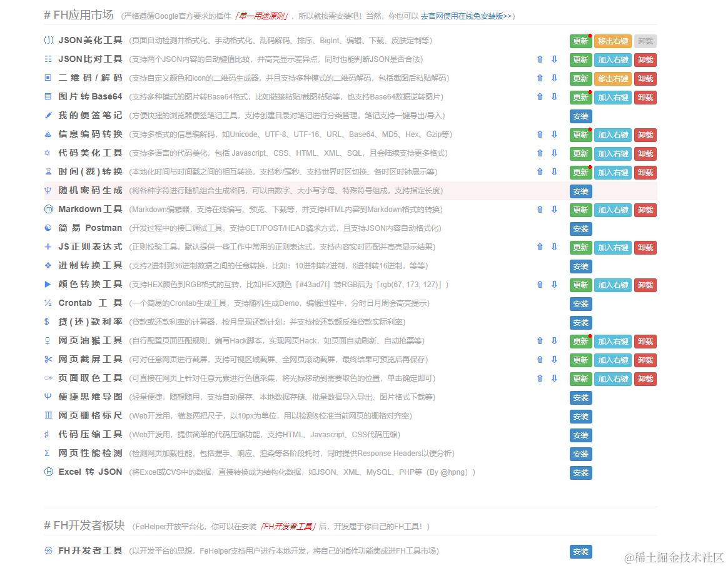Click the 网页油猴工具 row icon
728x568 pixels.
pos(48,341)
